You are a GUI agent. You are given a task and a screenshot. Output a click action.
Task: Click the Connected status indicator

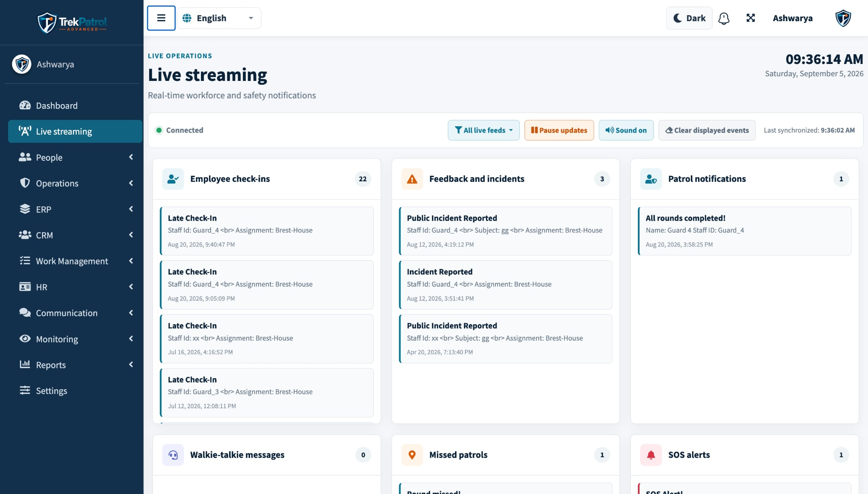click(179, 130)
